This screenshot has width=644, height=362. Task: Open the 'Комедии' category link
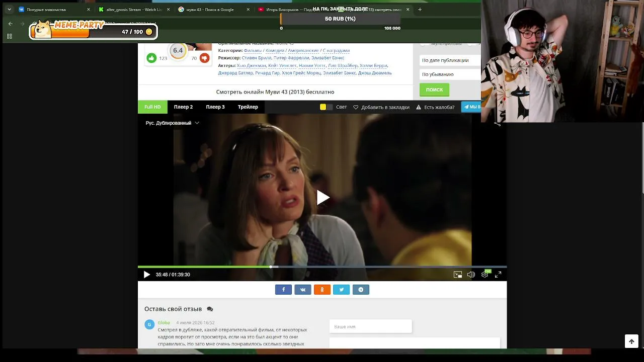(x=275, y=51)
